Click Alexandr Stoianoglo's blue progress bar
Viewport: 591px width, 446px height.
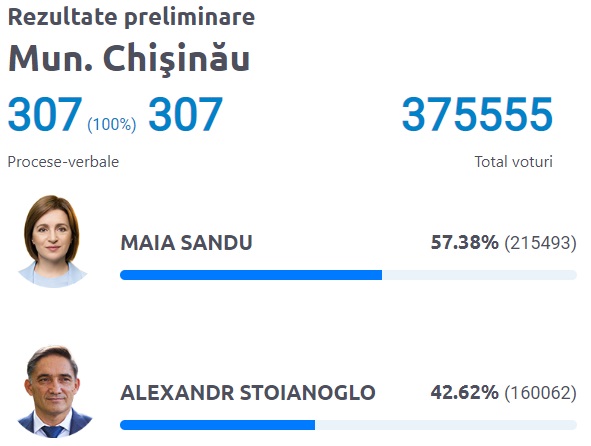pyautogui.click(x=217, y=425)
